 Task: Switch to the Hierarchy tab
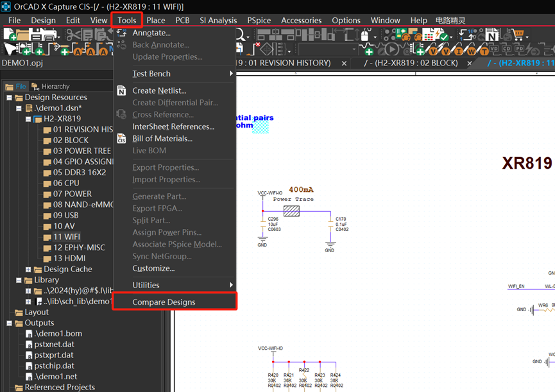coord(51,87)
